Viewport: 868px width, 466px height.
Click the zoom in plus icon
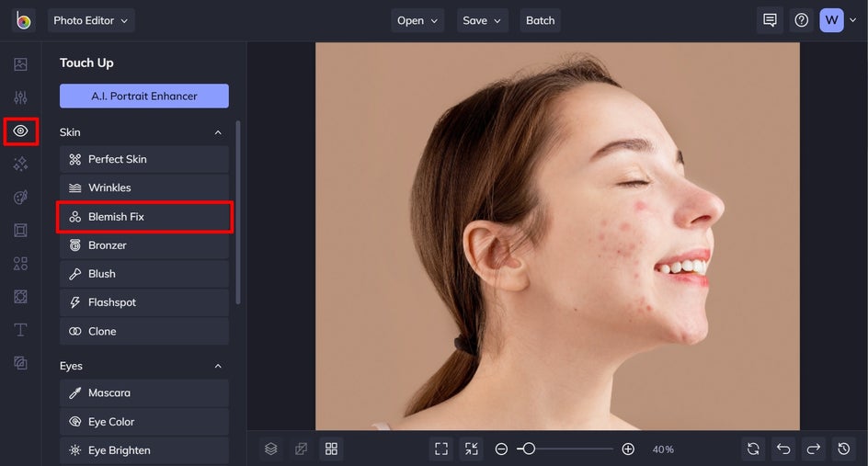pos(628,449)
